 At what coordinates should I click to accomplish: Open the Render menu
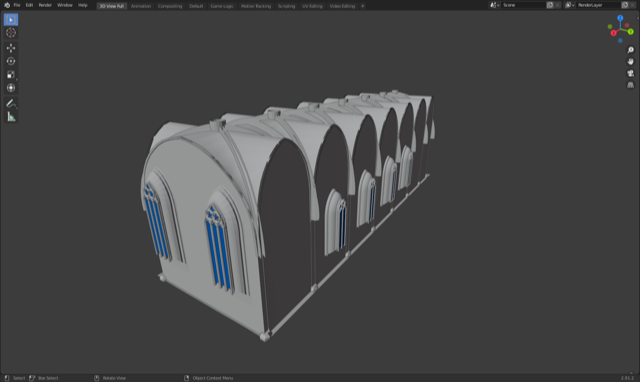click(x=45, y=5)
